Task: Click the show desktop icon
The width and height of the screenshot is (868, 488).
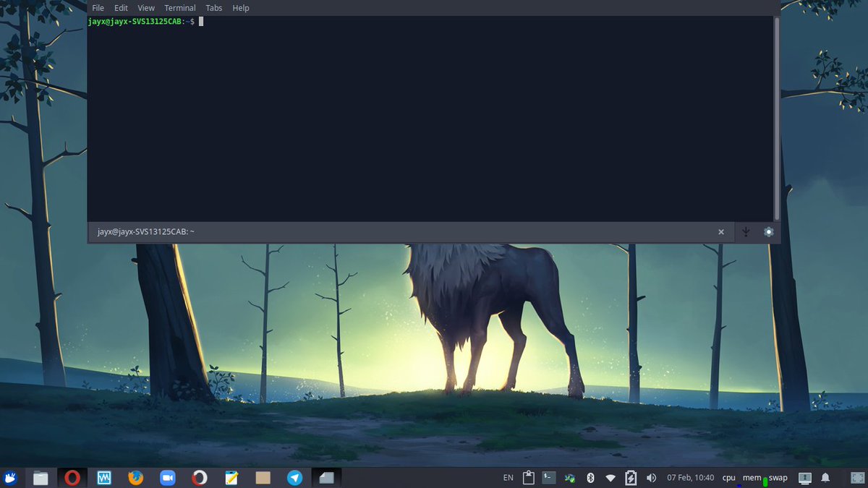Action: click(x=857, y=478)
